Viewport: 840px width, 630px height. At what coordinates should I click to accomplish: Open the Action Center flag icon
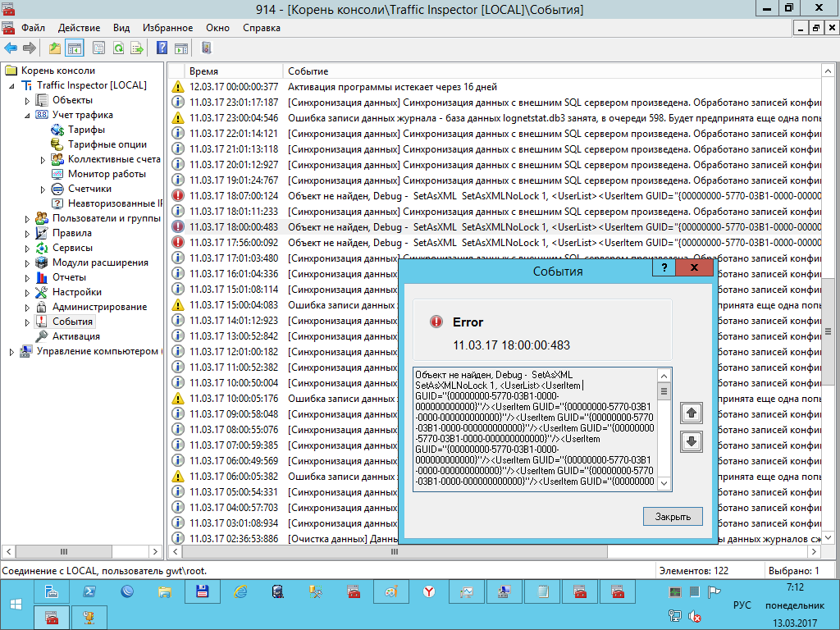tap(714, 592)
